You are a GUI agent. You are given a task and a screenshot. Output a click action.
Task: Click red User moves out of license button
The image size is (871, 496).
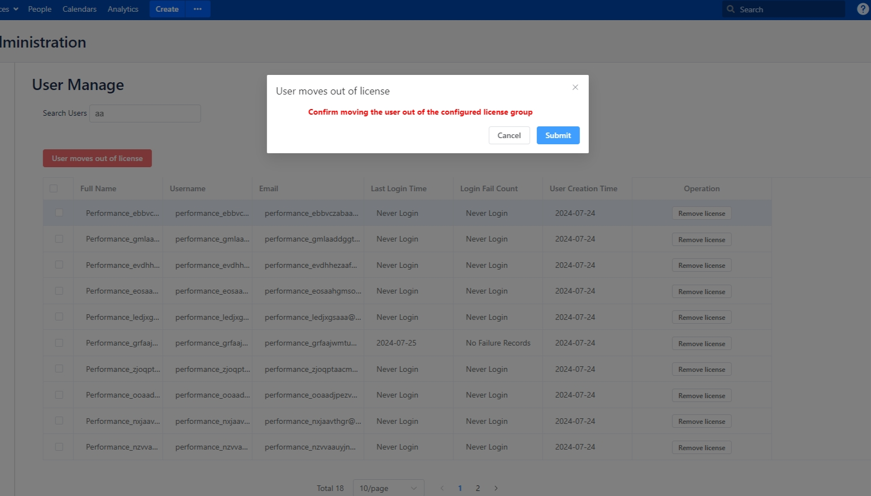tap(97, 158)
